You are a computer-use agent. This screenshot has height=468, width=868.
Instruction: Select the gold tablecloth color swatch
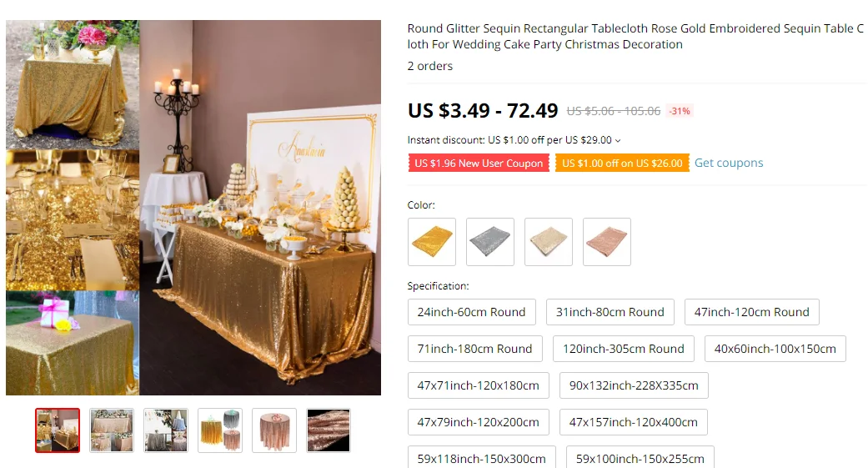click(432, 241)
